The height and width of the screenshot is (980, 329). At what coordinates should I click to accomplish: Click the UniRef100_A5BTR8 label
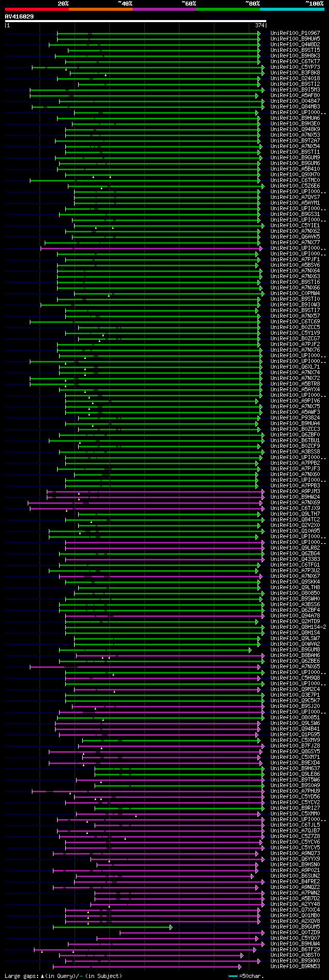[x=295, y=384]
